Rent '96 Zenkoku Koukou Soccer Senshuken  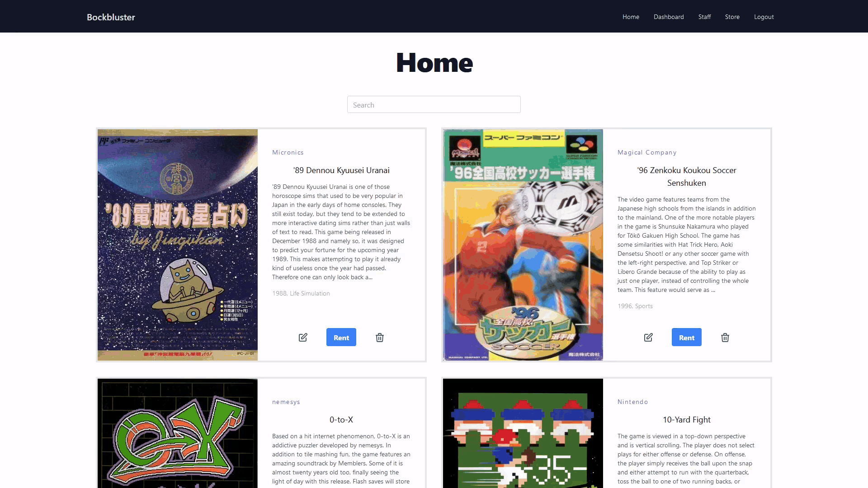click(x=687, y=337)
